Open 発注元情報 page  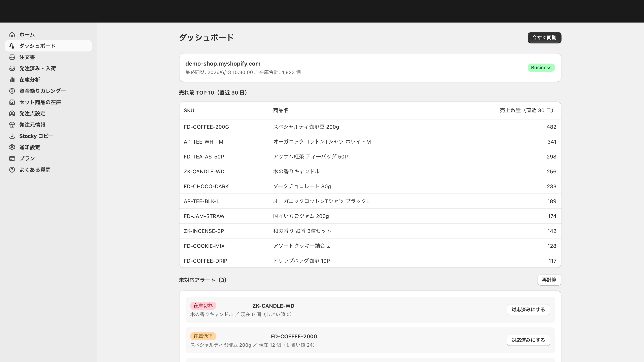48,125
